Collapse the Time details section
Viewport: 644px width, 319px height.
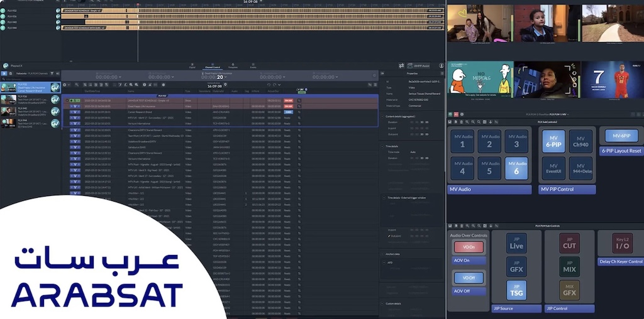[383, 146]
